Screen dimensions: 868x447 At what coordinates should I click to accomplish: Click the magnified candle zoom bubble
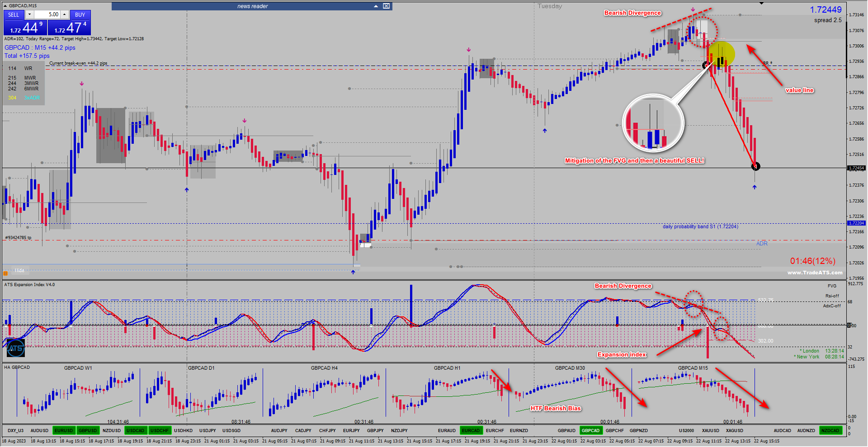point(653,123)
